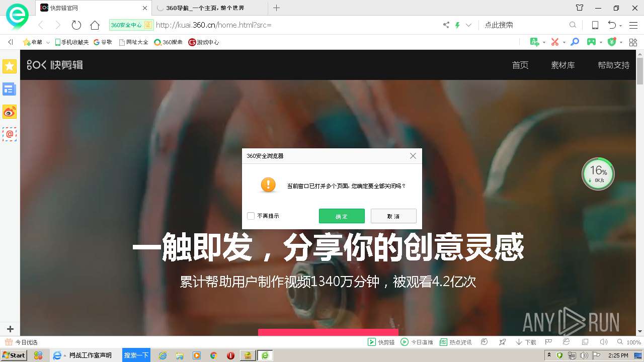Expand the gamepad extension dropdown

pyautogui.click(x=601, y=42)
